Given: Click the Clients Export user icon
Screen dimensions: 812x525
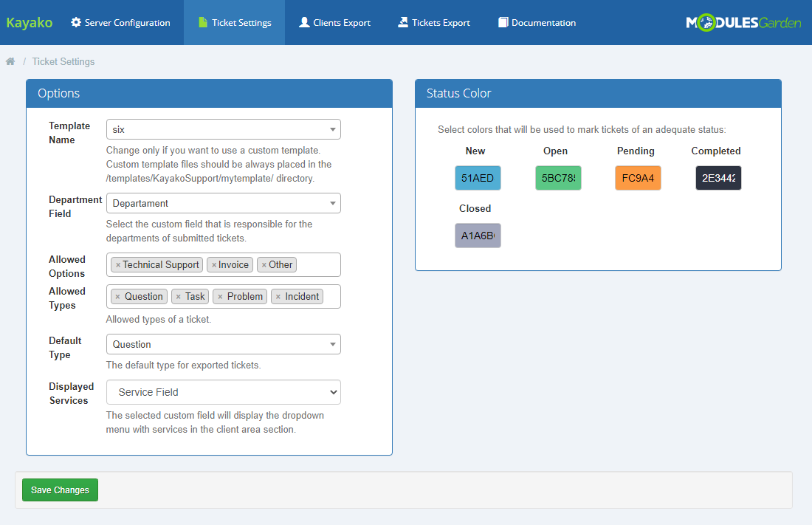Looking at the screenshot, I should click(304, 22).
